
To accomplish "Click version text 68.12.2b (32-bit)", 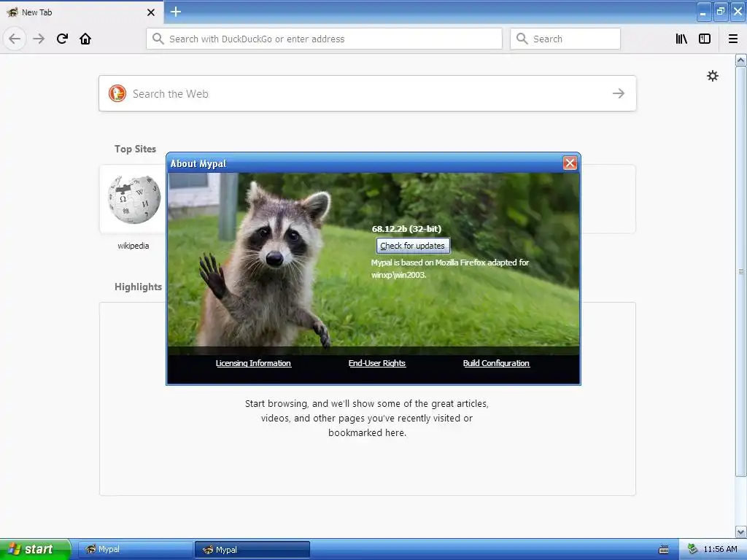I will pos(406,229).
